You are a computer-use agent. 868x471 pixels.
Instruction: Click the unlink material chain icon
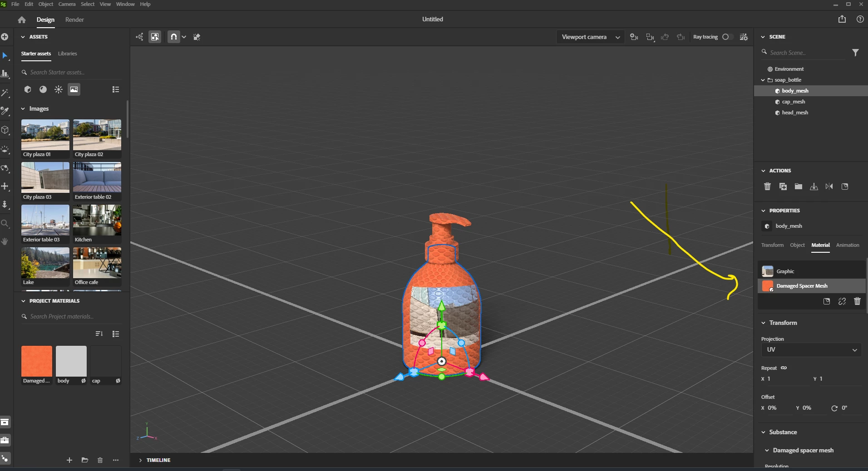tap(842, 301)
